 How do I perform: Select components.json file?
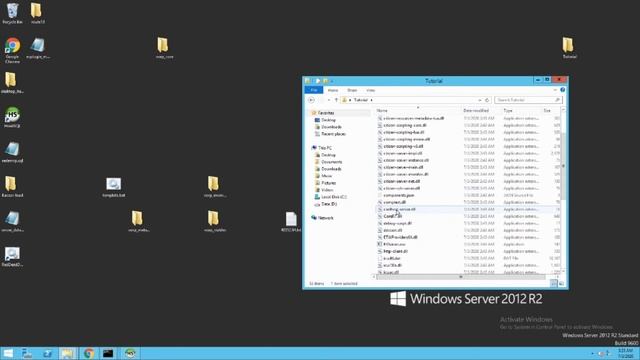(398, 195)
